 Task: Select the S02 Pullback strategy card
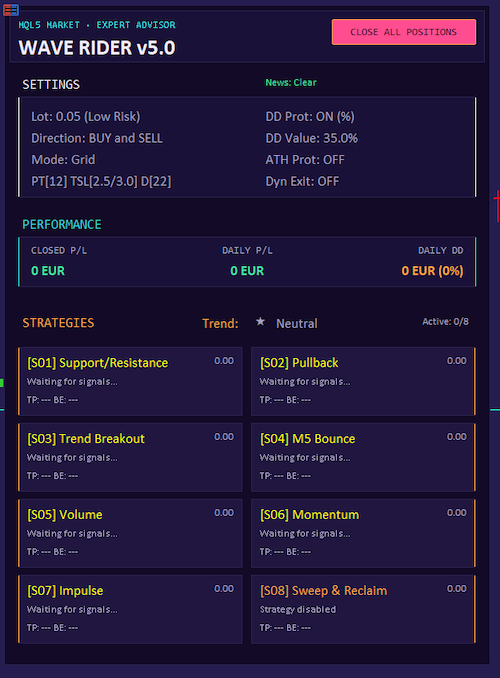click(363, 381)
